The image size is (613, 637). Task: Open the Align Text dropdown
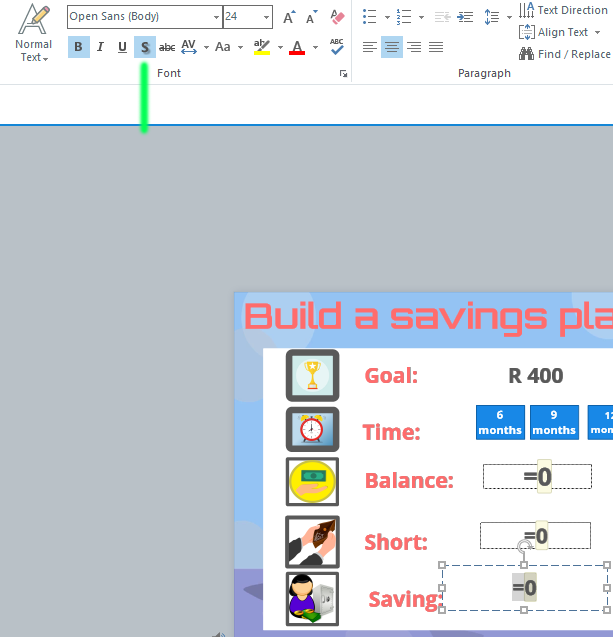pyautogui.click(x=560, y=32)
